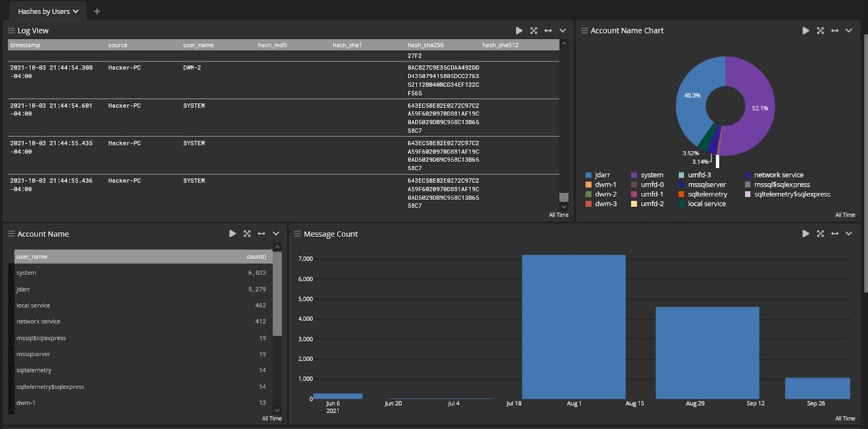Sort the log by the user_name column

(199, 45)
